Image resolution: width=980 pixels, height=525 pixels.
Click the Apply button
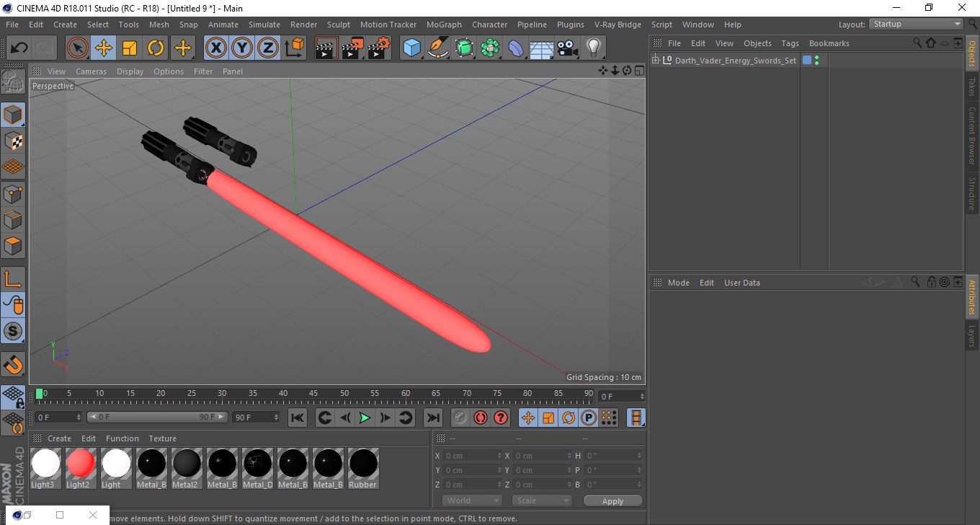612,500
